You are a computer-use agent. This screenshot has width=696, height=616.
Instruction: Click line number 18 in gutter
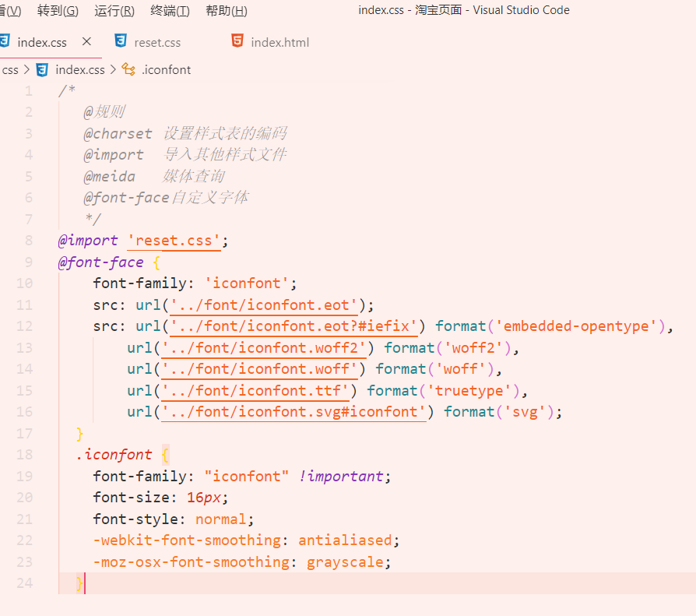(24, 454)
